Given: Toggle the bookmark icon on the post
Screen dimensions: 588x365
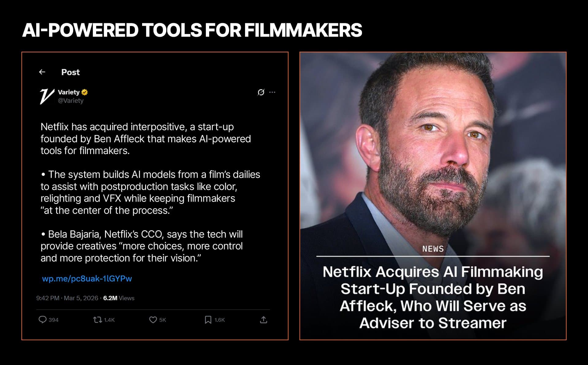Looking at the screenshot, I should point(208,320).
